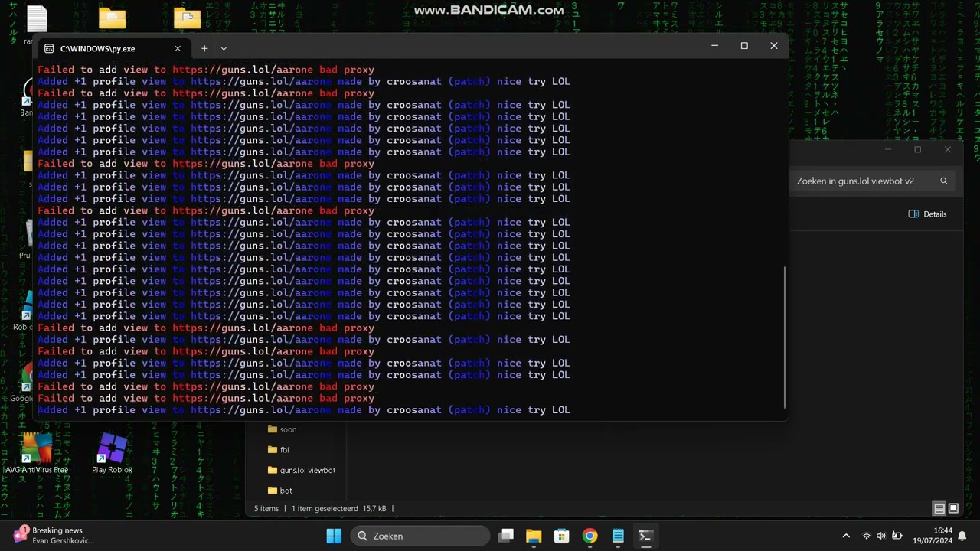Select the AVG AntiVirus Free desktop shortcut
The image size is (980, 551).
tap(37, 453)
